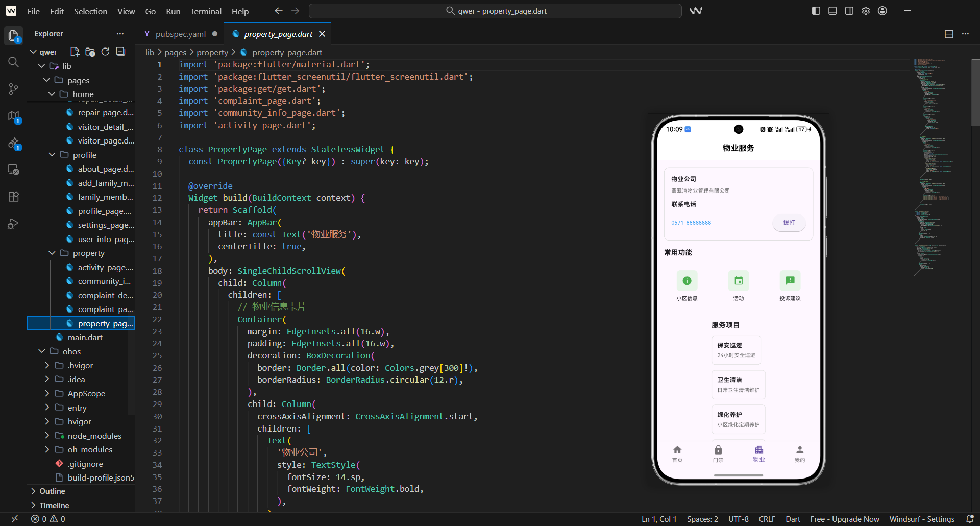This screenshot has width=980, height=526.
Task: Change UTF-8 encoding in status bar
Action: (739, 519)
